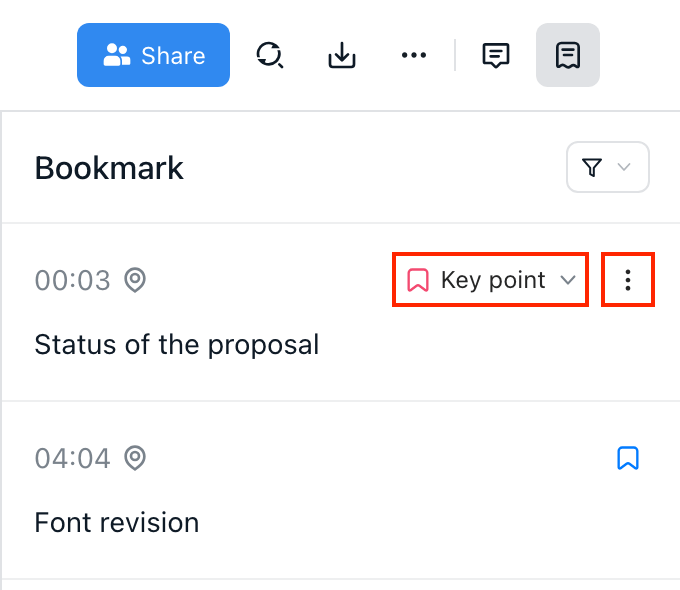The height and width of the screenshot is (590, 680).
Task: Jump to the 04:04 timestamp
Action: (72, 458)
